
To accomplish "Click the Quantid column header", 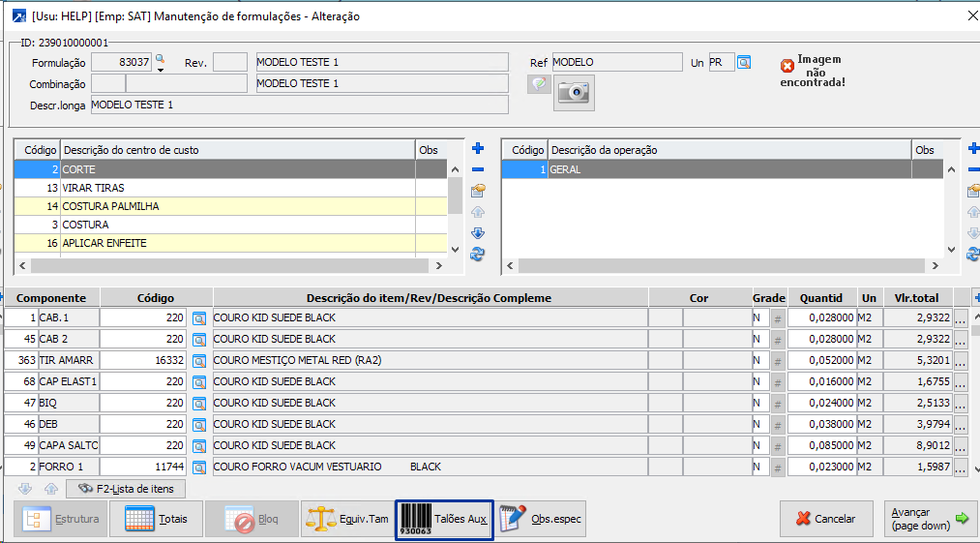I will point(823,298).
